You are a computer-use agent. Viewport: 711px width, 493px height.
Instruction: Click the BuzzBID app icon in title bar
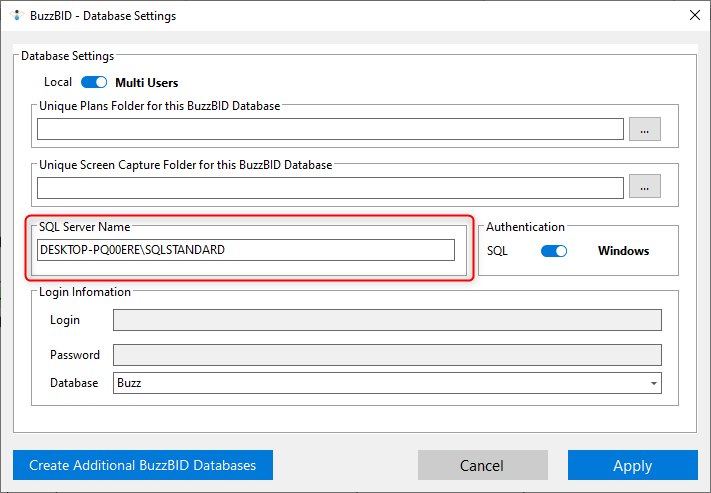coord(15,16)
